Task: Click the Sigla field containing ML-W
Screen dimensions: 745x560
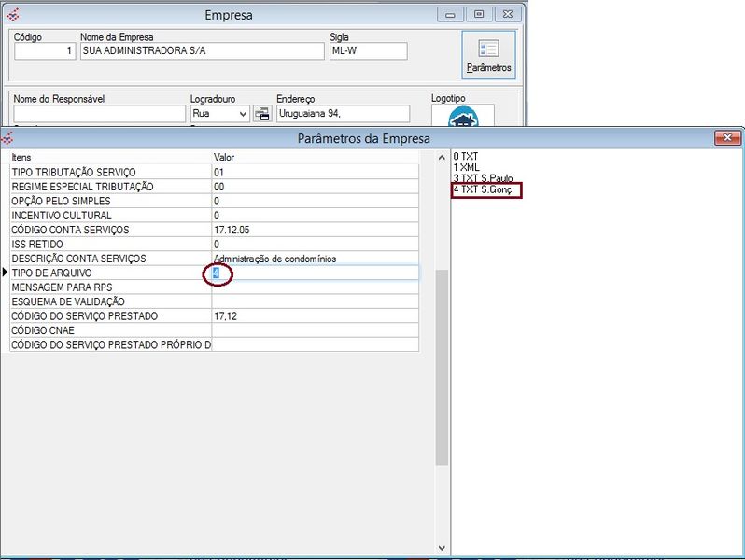Action: (x=368, y=51)
